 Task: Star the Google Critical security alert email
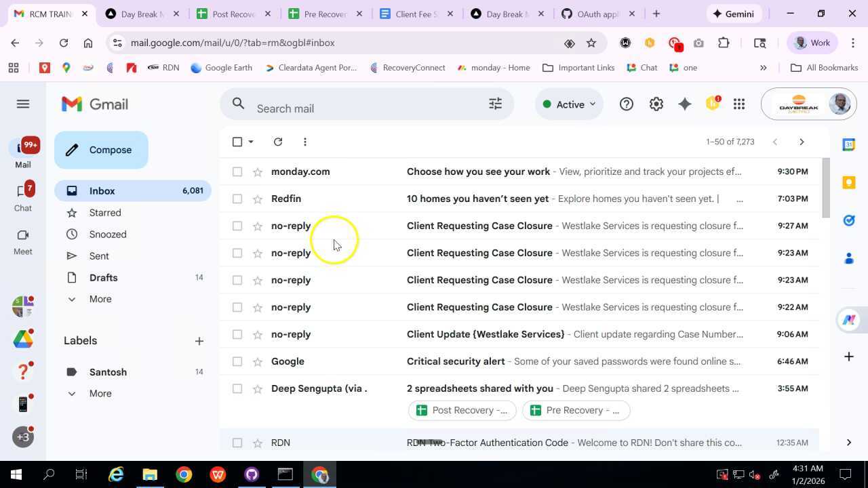click(258, 361)
